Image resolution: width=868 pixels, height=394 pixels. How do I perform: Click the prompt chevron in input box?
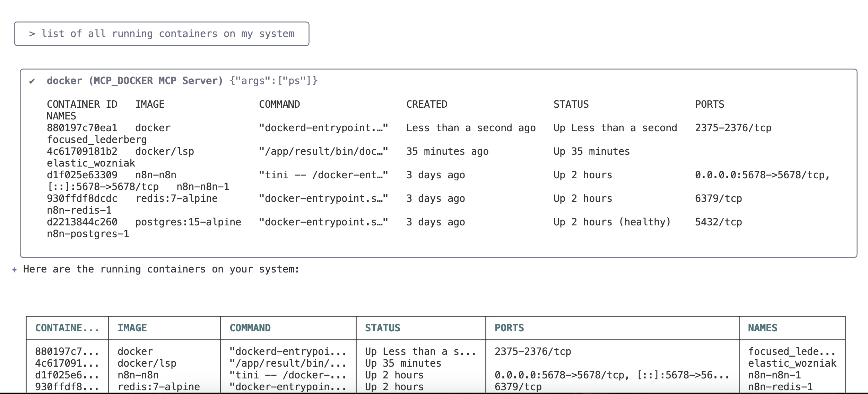[x=32, y=34]
